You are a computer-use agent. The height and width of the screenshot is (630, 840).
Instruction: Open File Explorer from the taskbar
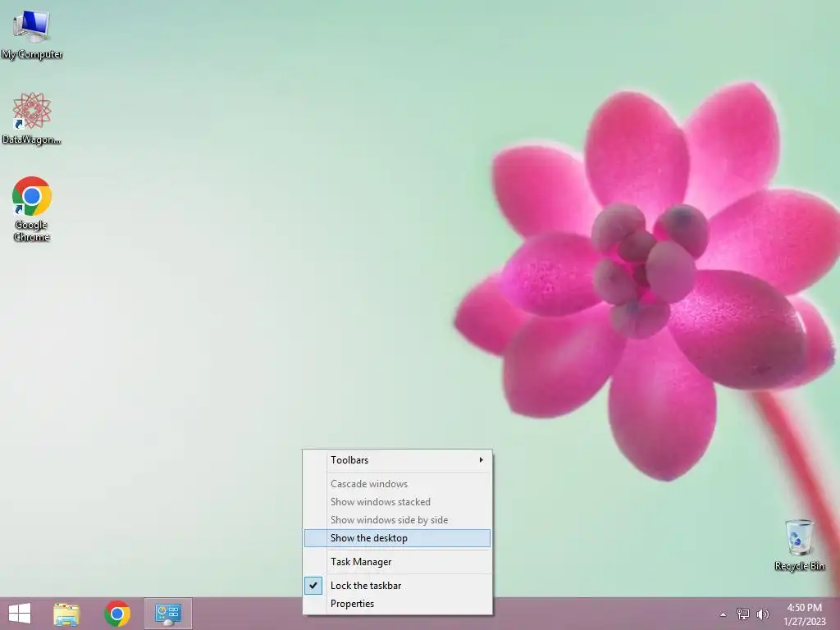pos(66,614)
